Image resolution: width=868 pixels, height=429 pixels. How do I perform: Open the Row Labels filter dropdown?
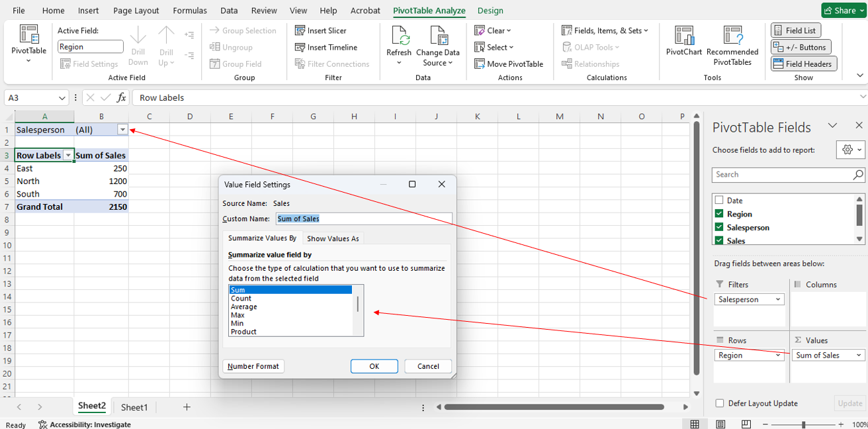click(68, 154)
